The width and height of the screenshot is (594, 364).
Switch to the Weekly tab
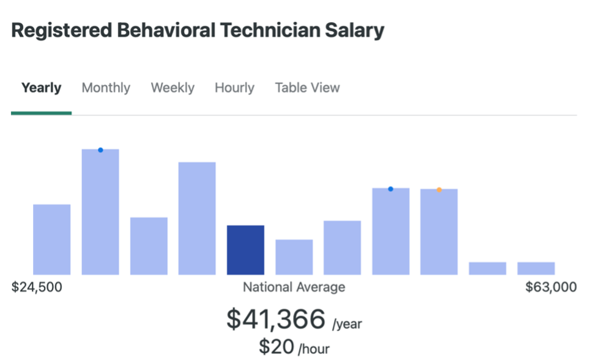coord(172,87)
